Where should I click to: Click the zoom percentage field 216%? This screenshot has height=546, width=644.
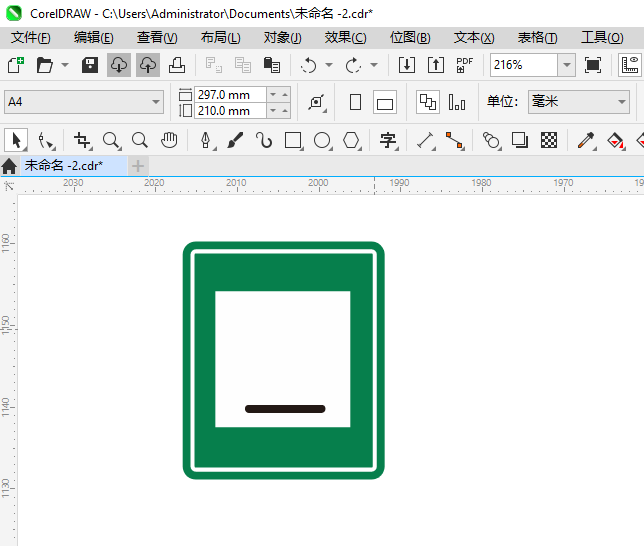click(x=524, y=65)
